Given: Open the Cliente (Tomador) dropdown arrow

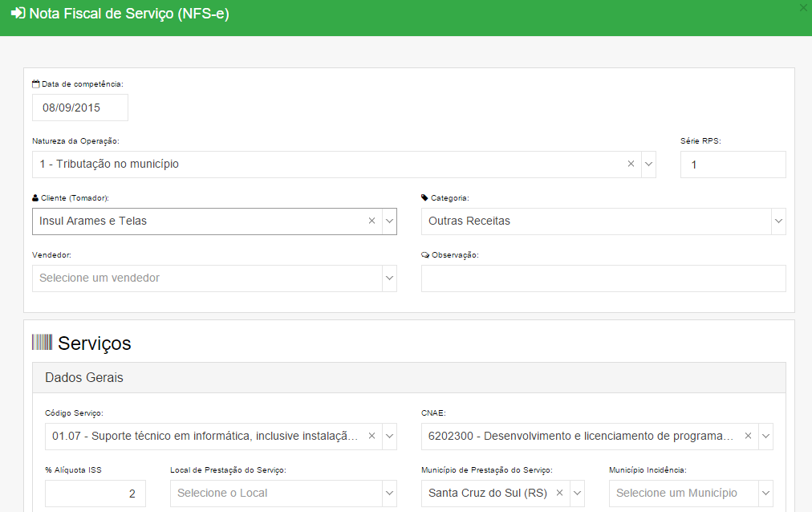Looking at the screenshot, I should pyautogui.click(x=389, y=221).
